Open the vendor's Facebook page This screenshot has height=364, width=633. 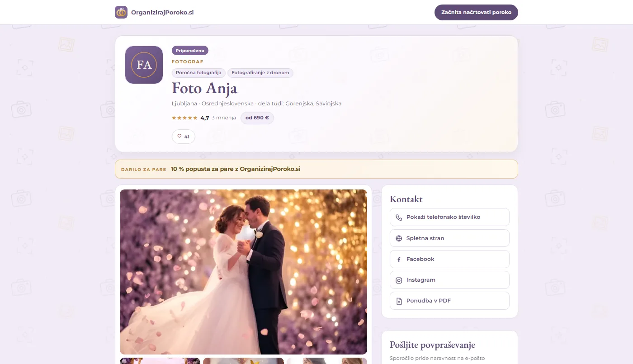(x=449, y=259)
